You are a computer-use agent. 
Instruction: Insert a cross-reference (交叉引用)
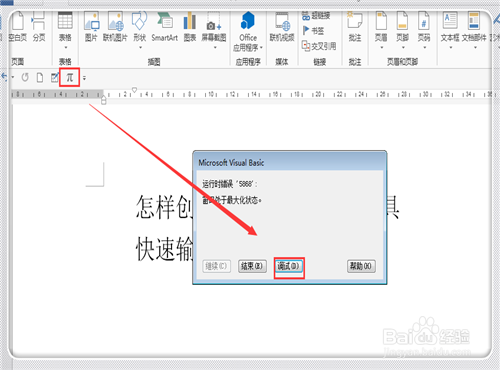[319, 46]
